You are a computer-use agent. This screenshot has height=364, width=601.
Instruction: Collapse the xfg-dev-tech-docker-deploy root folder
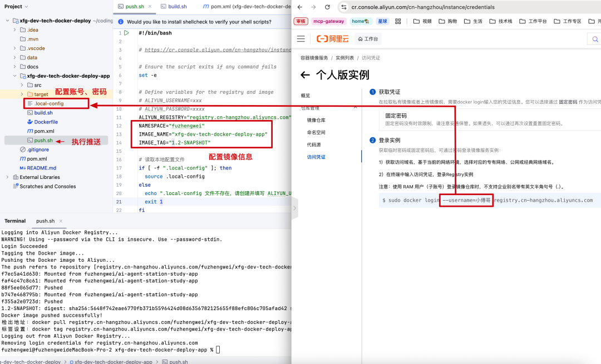pos(7,21)
